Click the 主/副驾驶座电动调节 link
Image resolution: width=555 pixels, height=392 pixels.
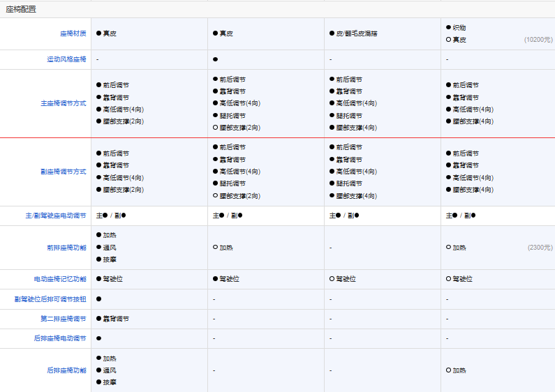tap(56, 216)
